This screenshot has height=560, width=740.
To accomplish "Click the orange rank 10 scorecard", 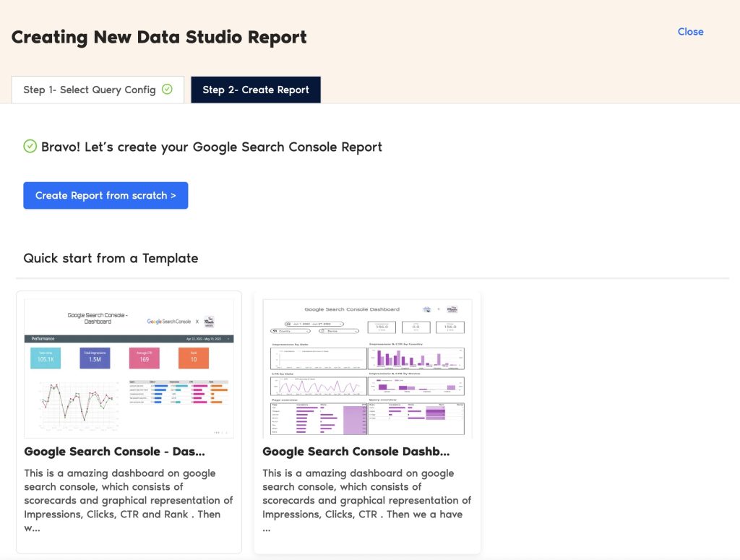I will point(194,358).
